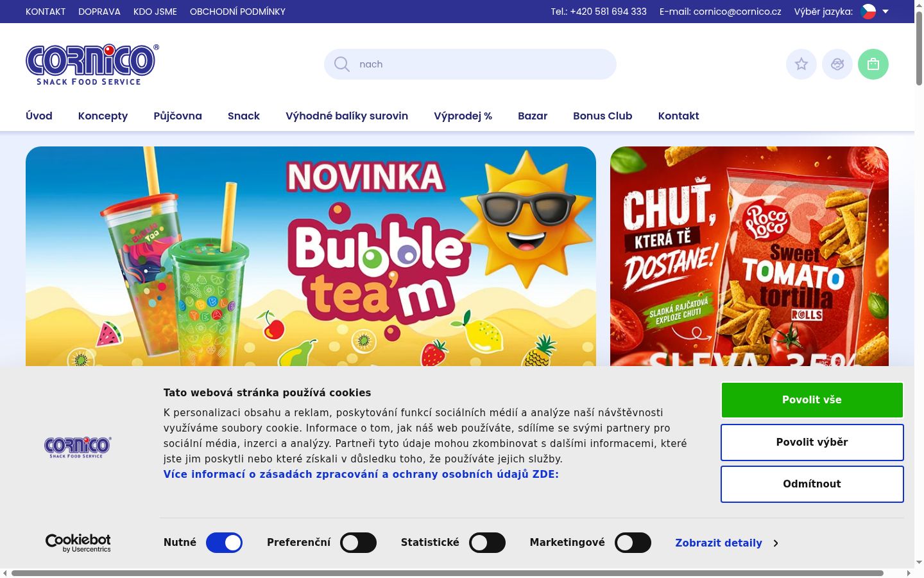Expand Zobrazit detaily cookie details
Viewport: 924px width, 578px height.
[x=726, y=543]
